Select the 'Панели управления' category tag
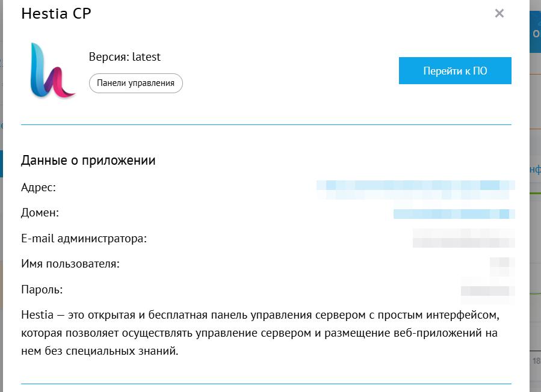541x392 pixels. (x=135, y=83)
